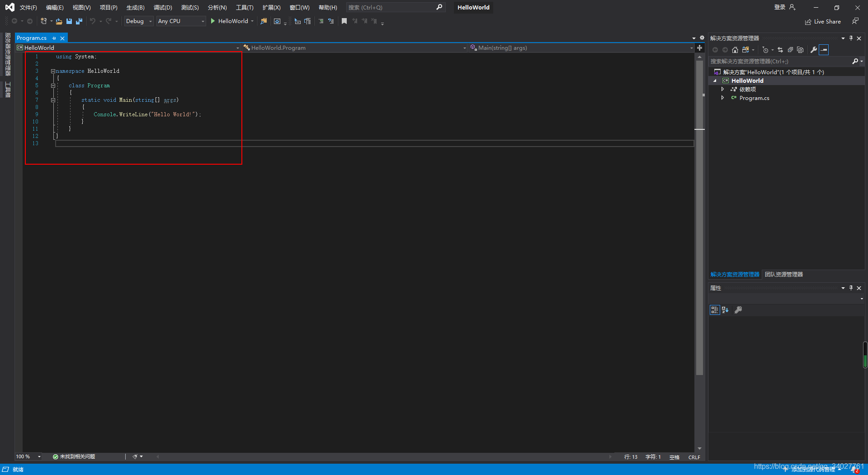
Task: Open the Main(string[] args) member dropdown
Action: 581,47
